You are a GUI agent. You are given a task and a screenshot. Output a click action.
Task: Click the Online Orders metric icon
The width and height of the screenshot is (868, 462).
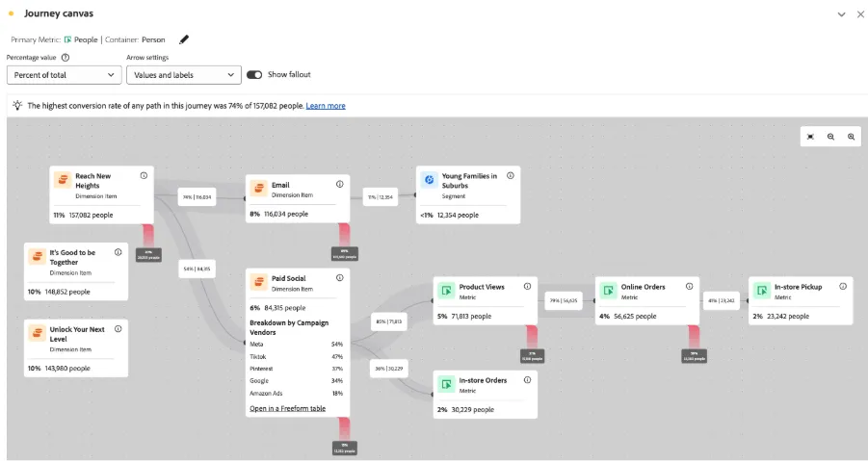tap(609, 291)
